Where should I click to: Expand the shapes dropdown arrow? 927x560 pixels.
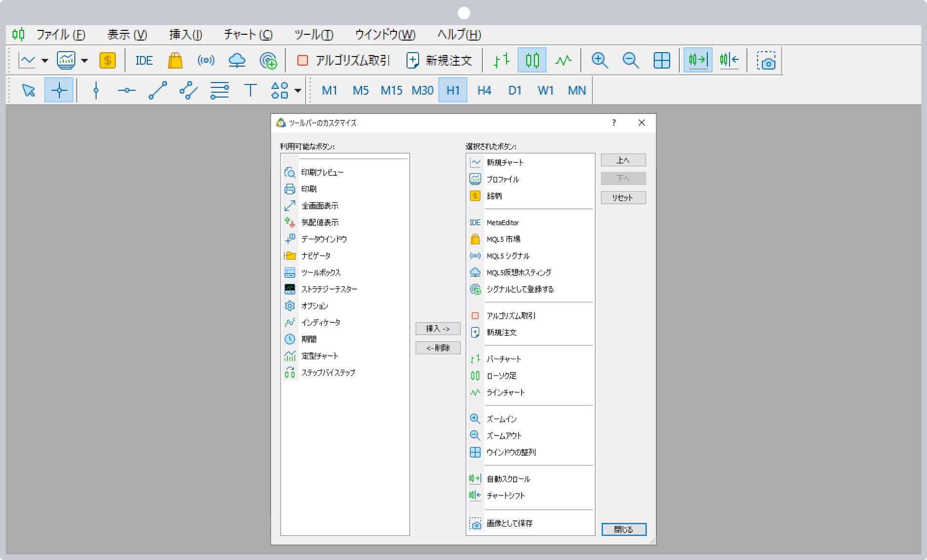coord(298,91)
